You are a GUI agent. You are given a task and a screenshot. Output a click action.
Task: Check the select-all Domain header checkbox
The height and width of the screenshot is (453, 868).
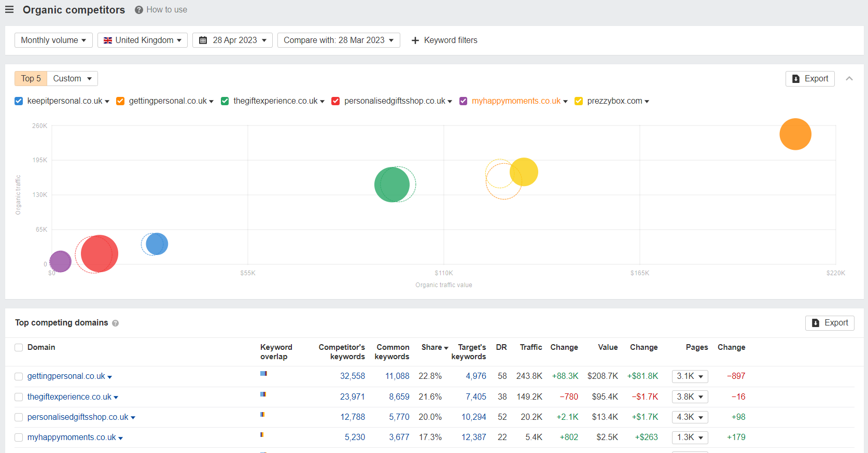(x=19, y=348)
